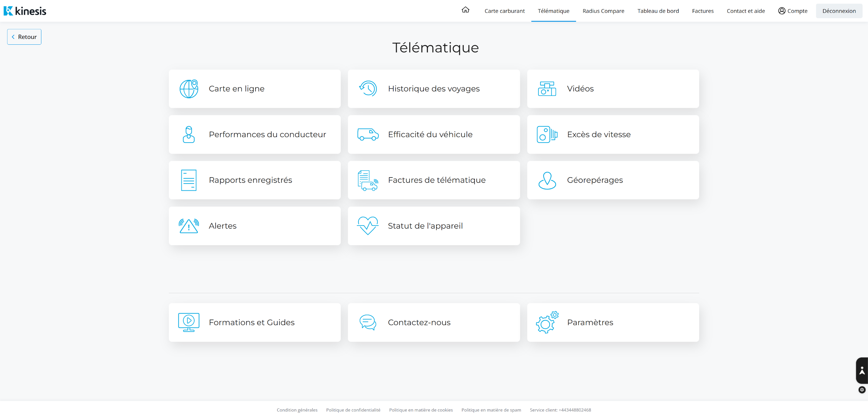Open the Vidéos camera icon
This screenshot has width=868, height=419.
547,89
